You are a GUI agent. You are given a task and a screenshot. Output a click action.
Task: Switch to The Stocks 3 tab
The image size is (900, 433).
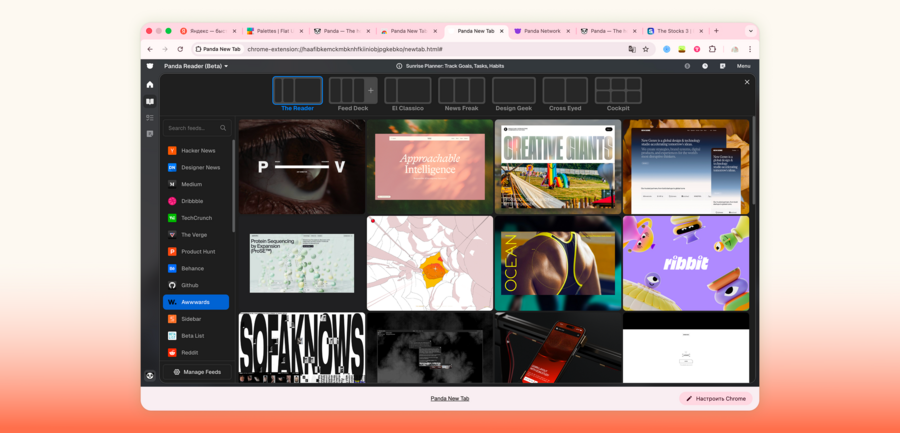point(675,31)
